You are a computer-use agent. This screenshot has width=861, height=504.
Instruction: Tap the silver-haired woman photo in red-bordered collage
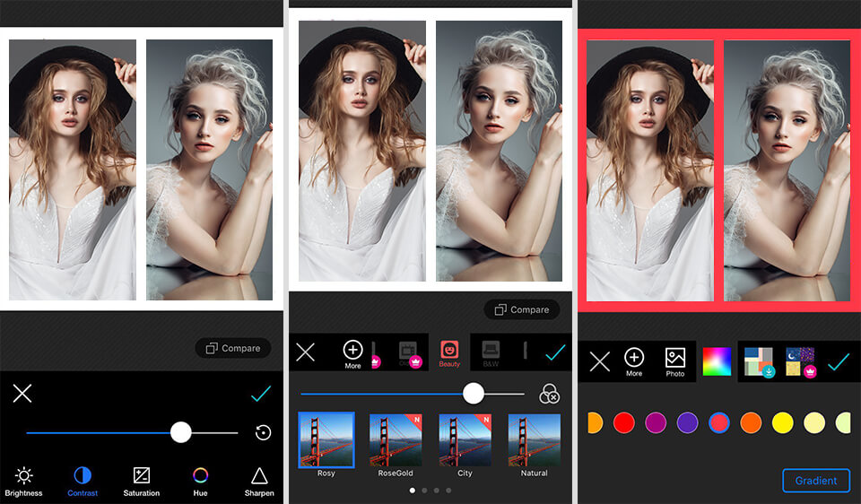(787, 170)
